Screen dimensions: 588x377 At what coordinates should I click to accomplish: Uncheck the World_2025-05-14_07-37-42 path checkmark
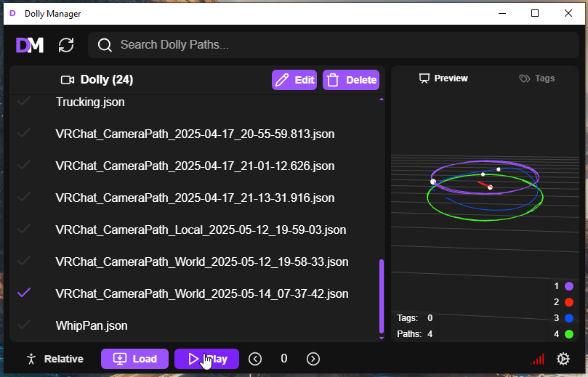click(x=24, y=293)
